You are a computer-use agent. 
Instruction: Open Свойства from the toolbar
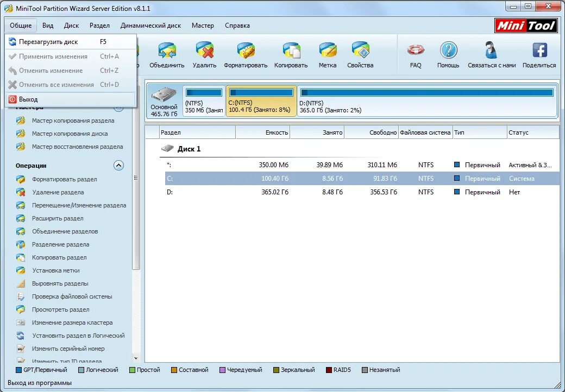(x=360, y=50)
